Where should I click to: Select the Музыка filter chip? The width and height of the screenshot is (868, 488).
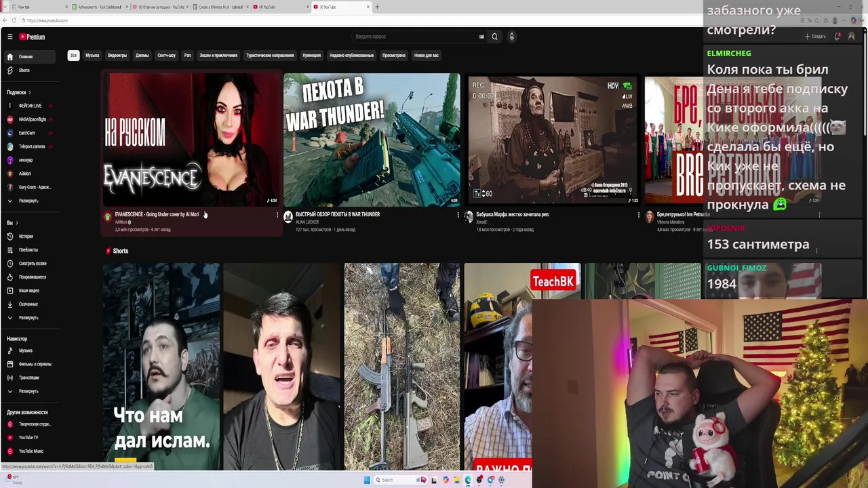pyautogui.click(x=92, y=56)
